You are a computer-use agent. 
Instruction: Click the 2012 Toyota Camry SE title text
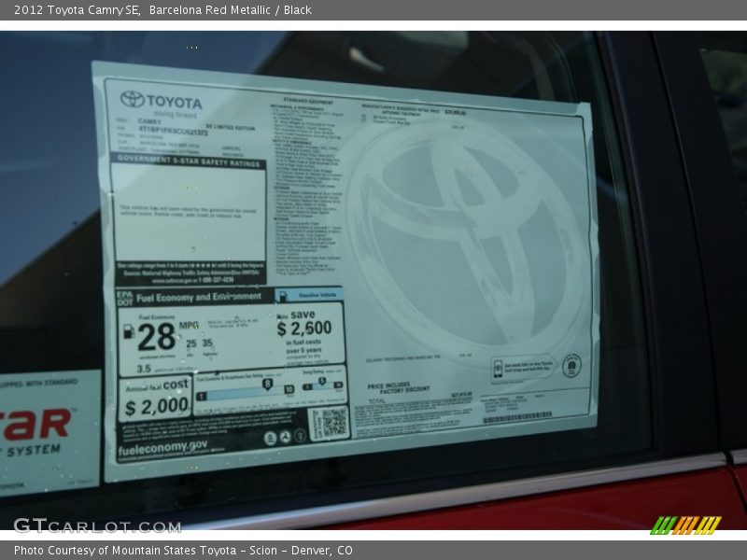coord(76,10)
